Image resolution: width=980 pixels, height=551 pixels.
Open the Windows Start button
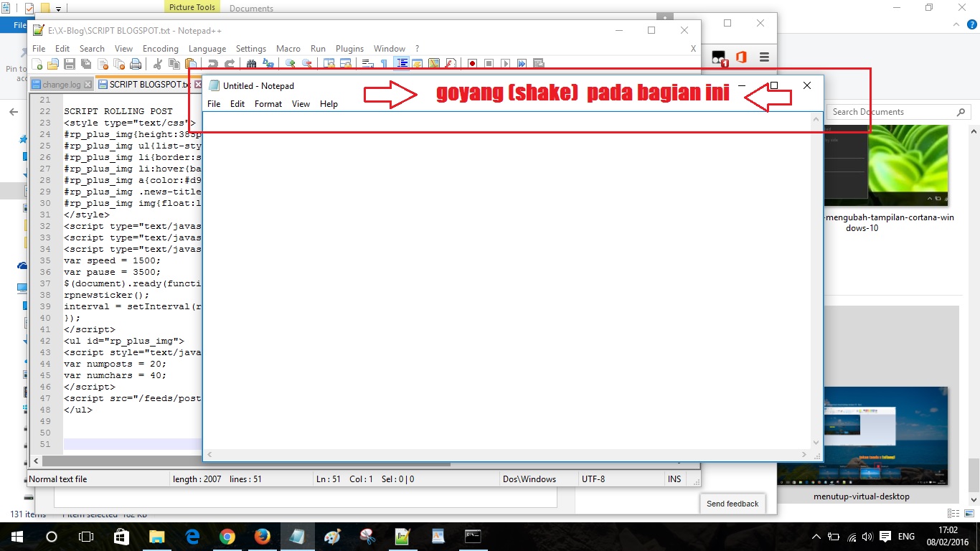[x=17, y=537]
